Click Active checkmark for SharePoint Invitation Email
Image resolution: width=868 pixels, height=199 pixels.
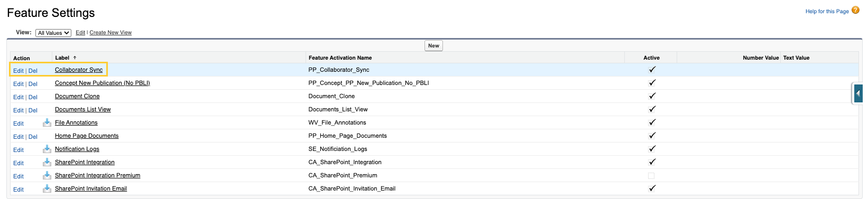point(652,188)
